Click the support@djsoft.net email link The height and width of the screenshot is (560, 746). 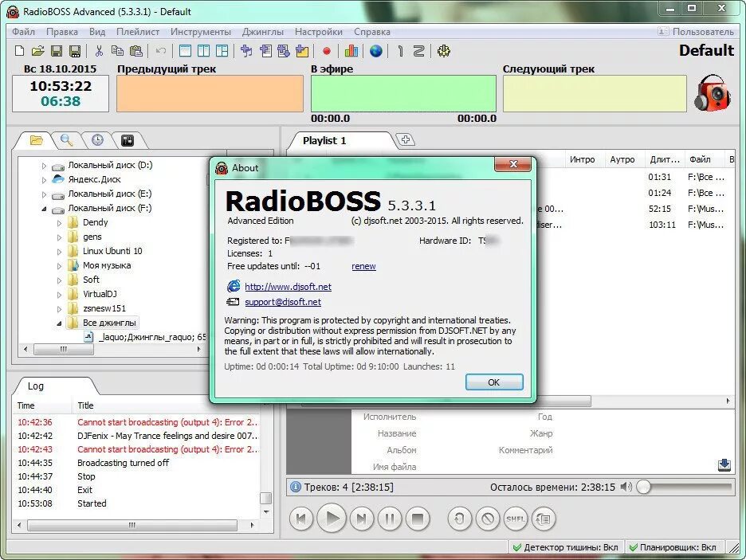click(x=283, y=302)
